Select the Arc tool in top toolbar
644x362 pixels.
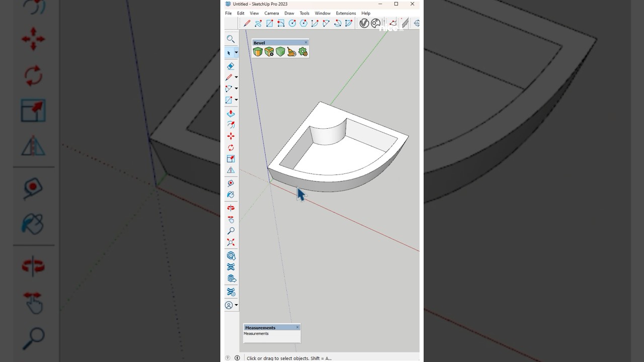click(x=315, y=23)
